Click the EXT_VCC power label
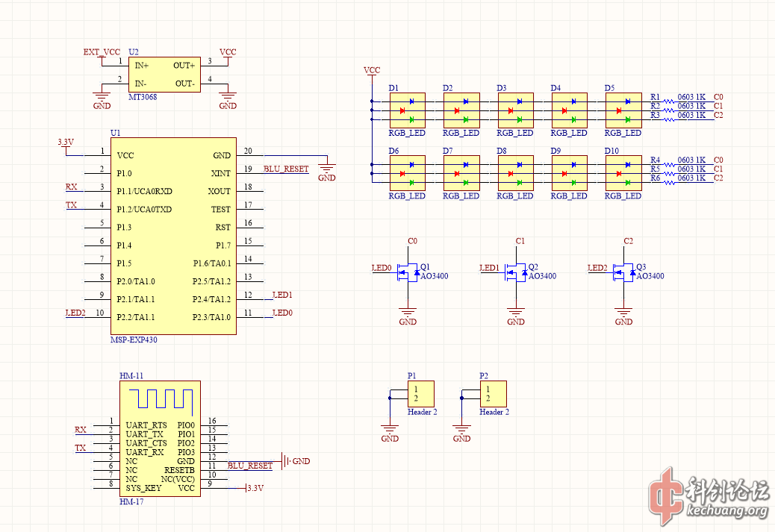 [102, 52]
